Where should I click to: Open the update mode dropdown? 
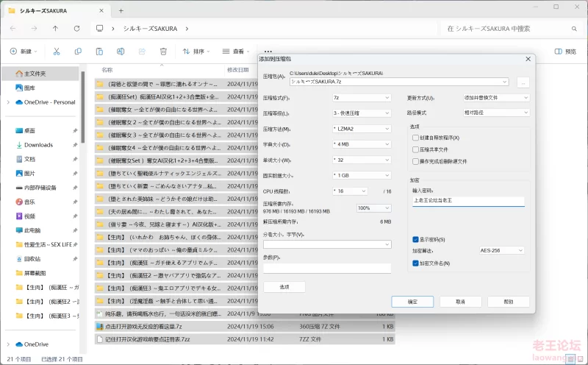[x=496, y=98]
